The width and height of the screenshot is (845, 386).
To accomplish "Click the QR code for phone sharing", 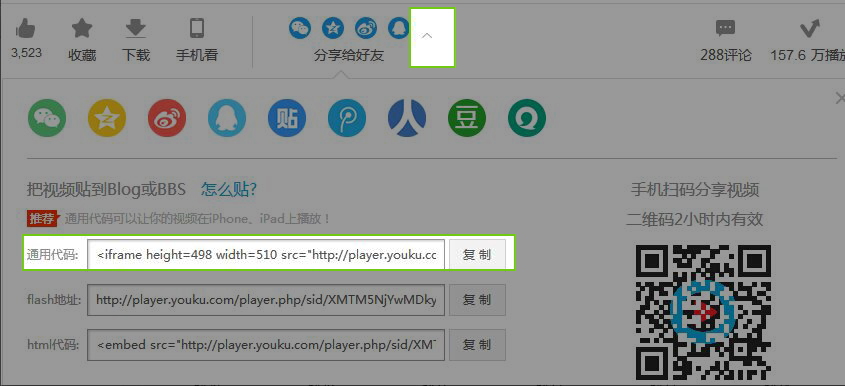I will [703, 313].
